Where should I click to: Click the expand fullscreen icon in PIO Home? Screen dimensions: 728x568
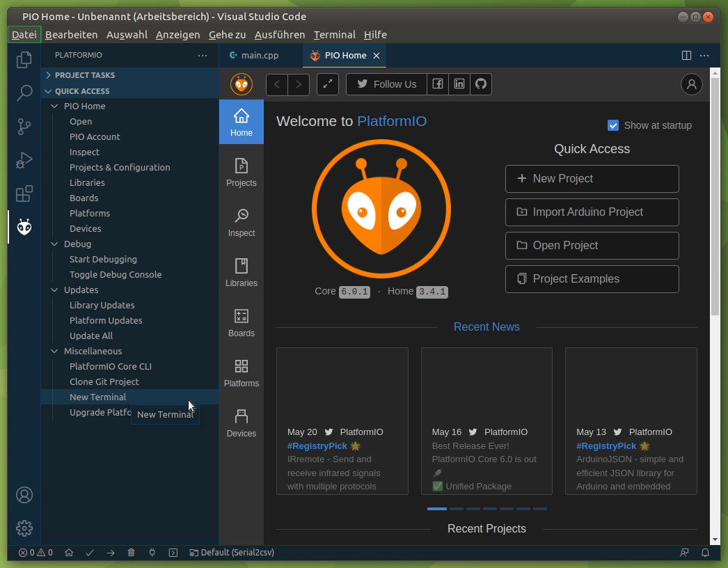328,84
